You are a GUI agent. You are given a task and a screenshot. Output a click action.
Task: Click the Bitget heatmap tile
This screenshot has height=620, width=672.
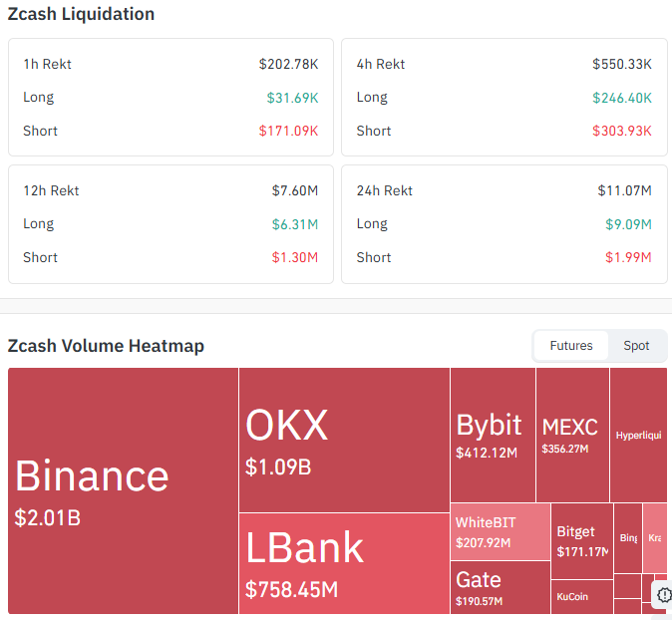tap(582, 541)
